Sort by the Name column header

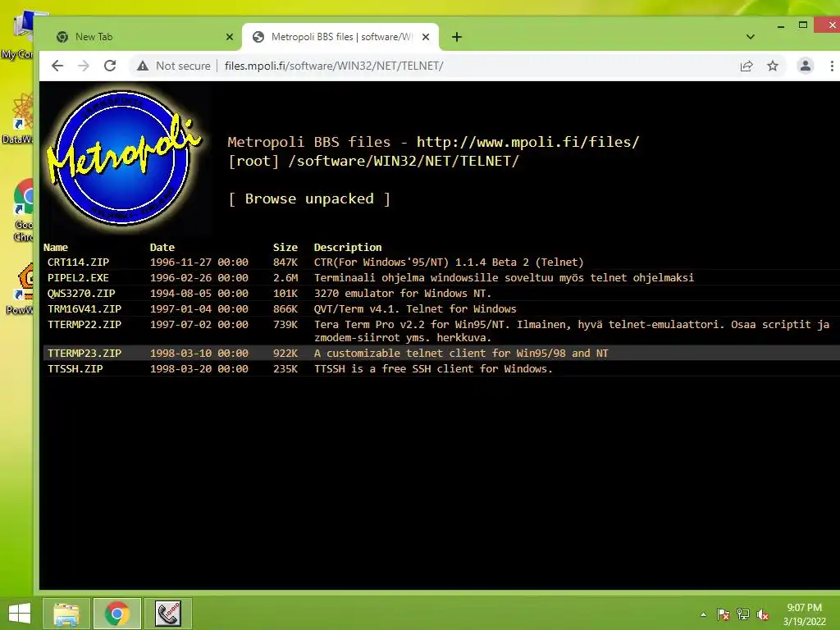click(x=56, y=248)
